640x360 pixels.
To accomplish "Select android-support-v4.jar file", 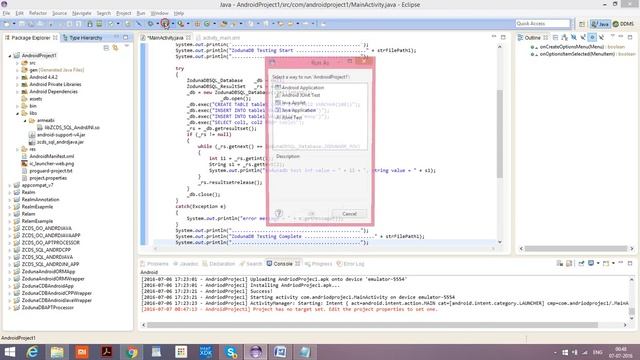I will pos(61,135).
